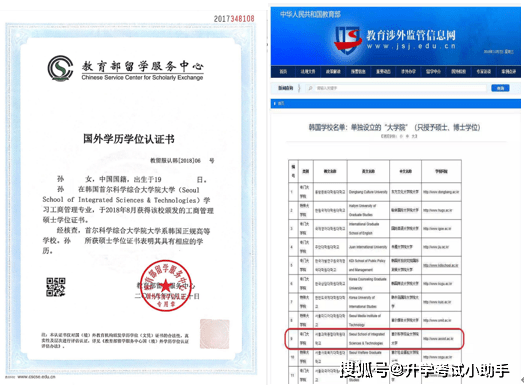Open the 法规文件 navigation item
Screen dimensions: 524x387
tap(308, 72)
